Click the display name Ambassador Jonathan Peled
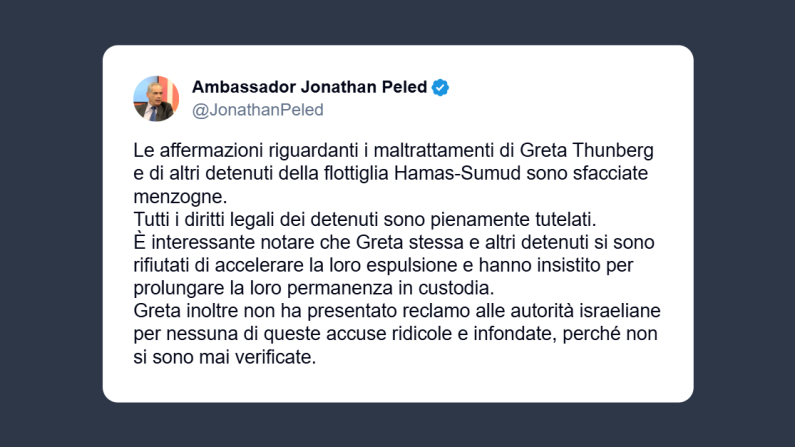The image size is (795, 447). coord(309,87)
